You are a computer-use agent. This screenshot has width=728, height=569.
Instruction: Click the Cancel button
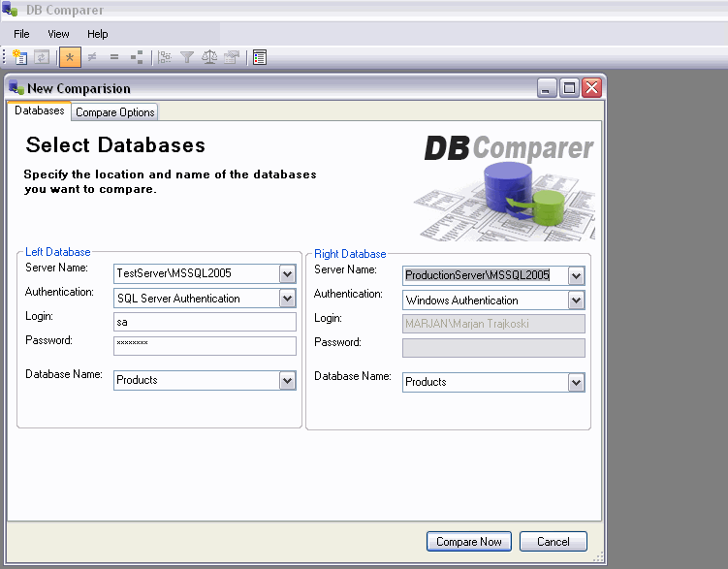point(553,542)
